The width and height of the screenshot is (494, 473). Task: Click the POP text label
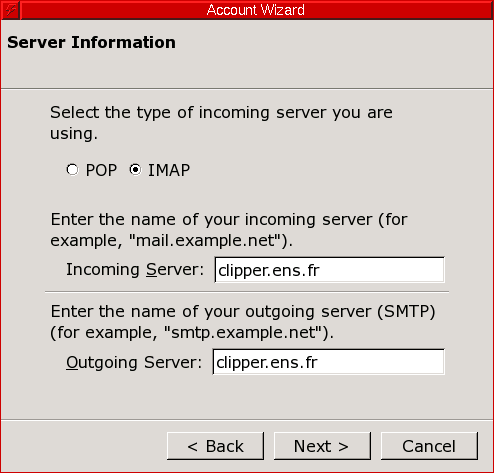[101, 170]
